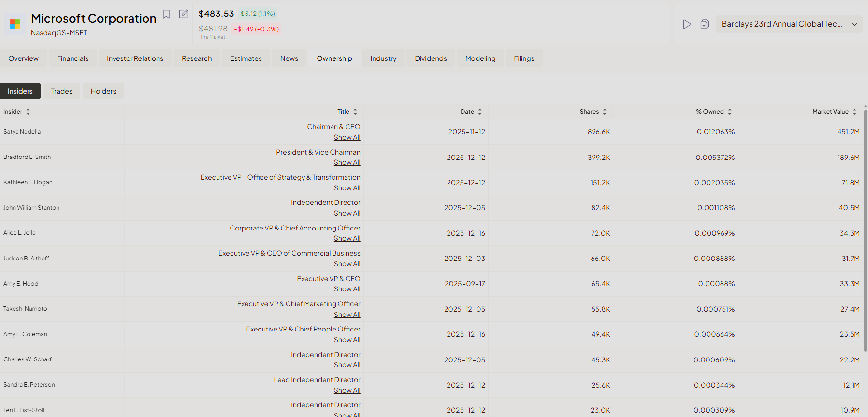Open the transcript document icon
The image size is (868, 417).
pos(705,24)
